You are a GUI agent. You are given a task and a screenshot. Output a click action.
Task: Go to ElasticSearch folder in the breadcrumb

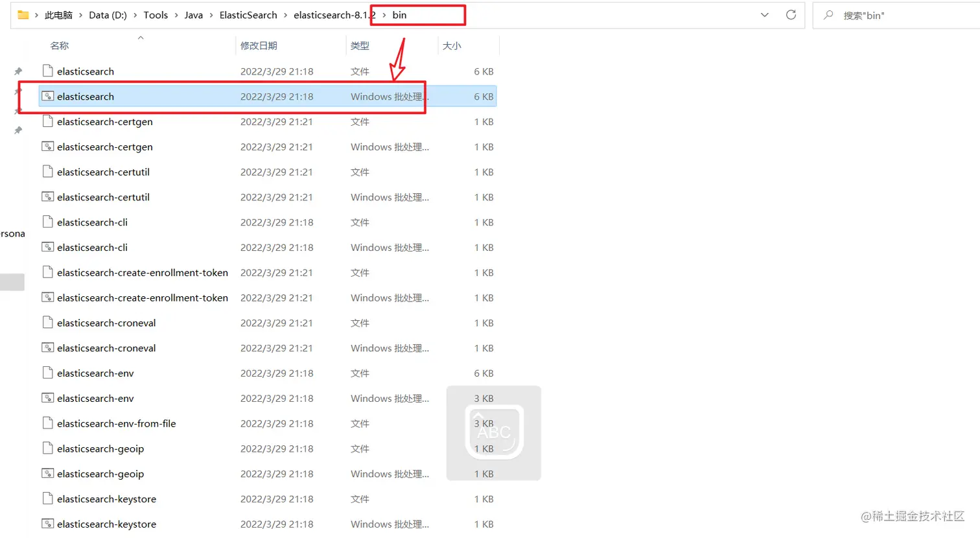click(248, 15)
